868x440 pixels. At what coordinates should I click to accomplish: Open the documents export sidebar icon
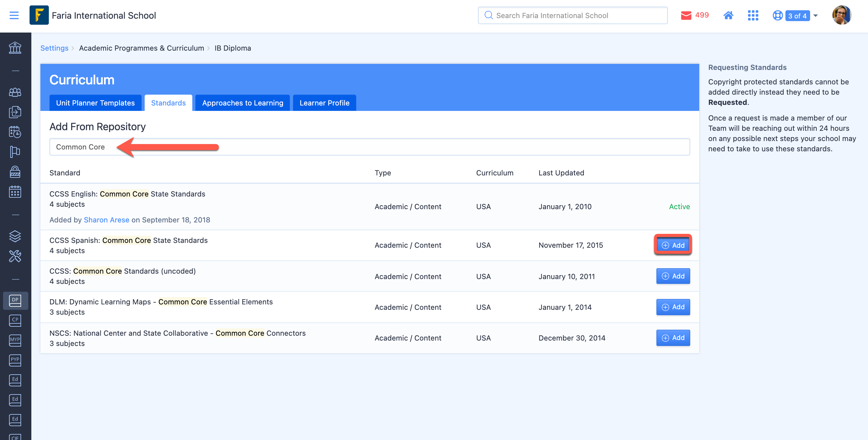[15, 112]
